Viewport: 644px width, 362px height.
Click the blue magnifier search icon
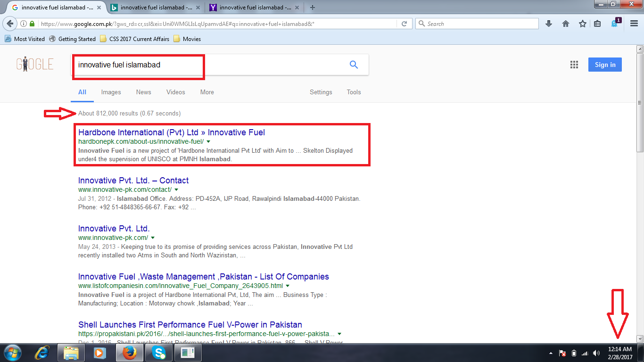pyautogui.click(x=354, y=65)
